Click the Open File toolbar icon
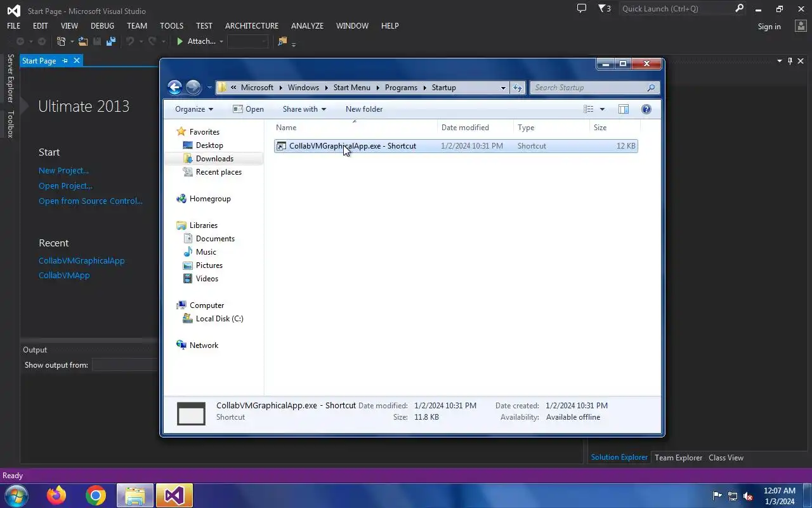The image size is (812, 508). [x=83, y=41]
